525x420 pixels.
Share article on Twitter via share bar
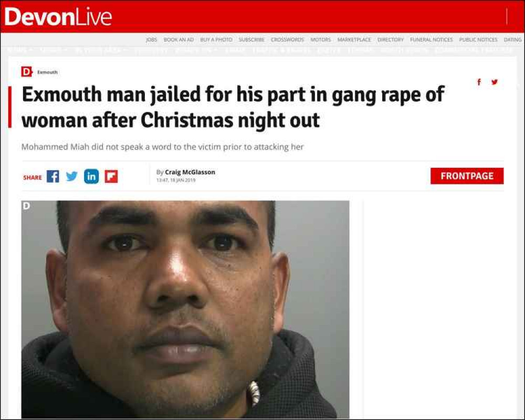71,176
